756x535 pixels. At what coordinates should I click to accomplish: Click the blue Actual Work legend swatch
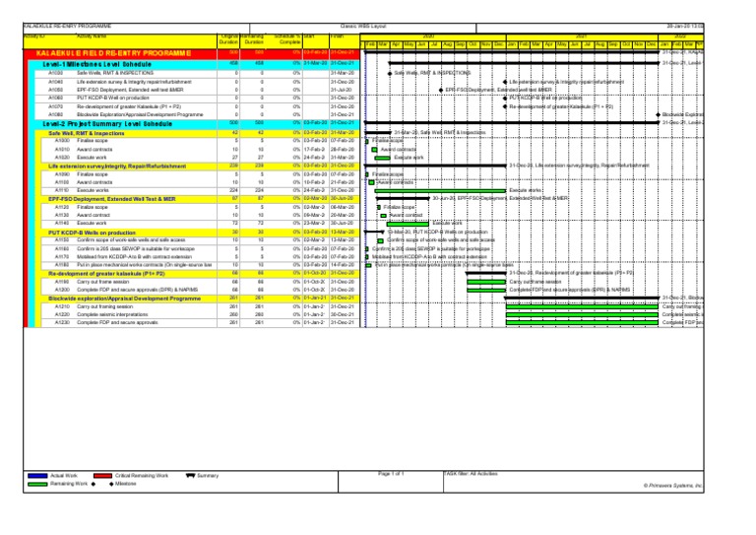click(37, 476)
